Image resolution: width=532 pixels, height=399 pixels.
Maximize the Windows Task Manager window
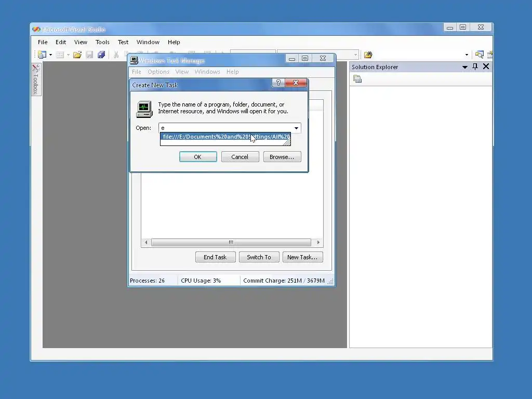[x=305, y=59]
